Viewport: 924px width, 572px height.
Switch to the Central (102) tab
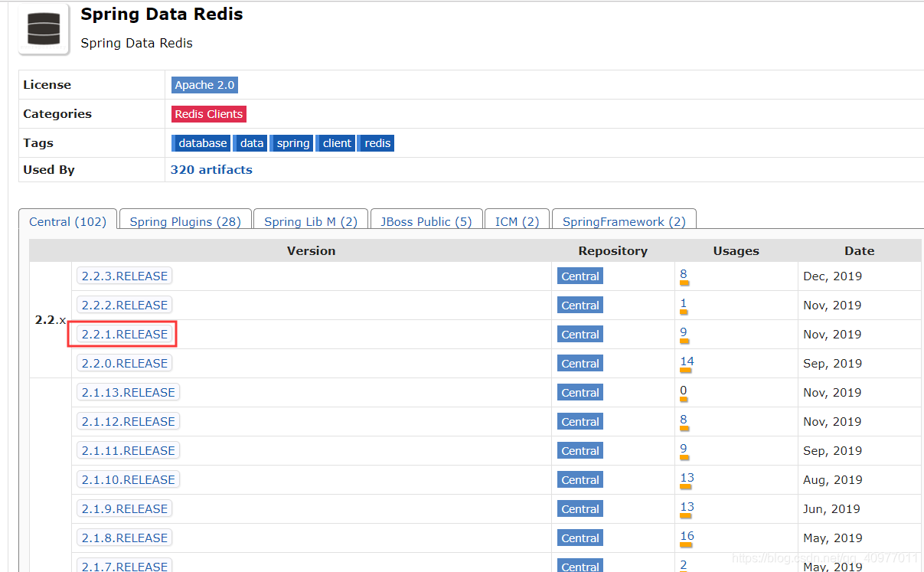[x=67, y=221]
